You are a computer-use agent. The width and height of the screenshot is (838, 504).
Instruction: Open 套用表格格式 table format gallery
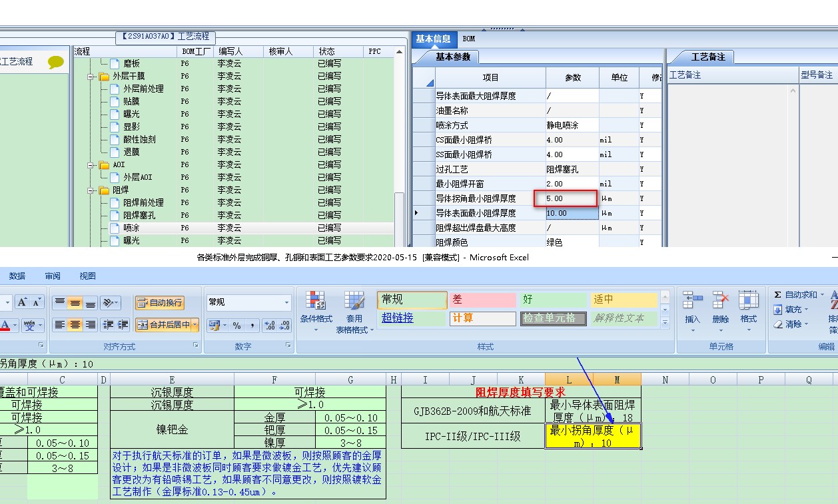click(x=354, y=312)
